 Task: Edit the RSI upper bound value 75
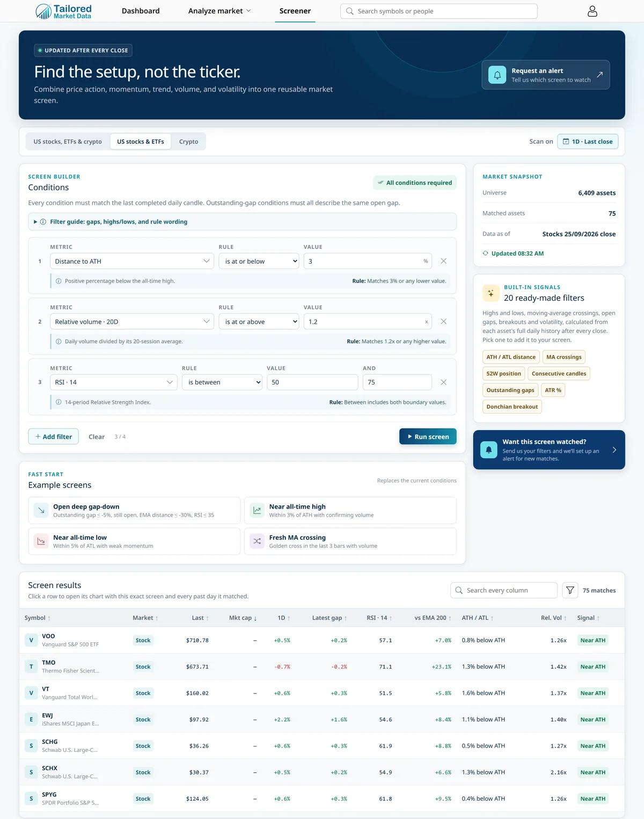397,382
